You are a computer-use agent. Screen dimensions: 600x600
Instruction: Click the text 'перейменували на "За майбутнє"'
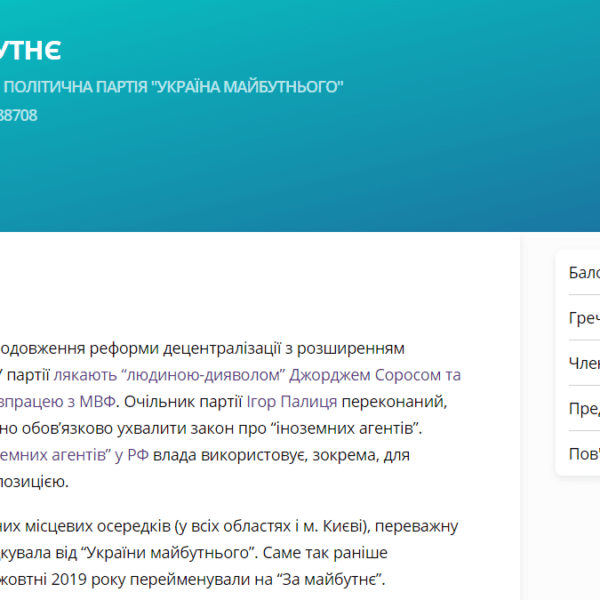point(258,580)
